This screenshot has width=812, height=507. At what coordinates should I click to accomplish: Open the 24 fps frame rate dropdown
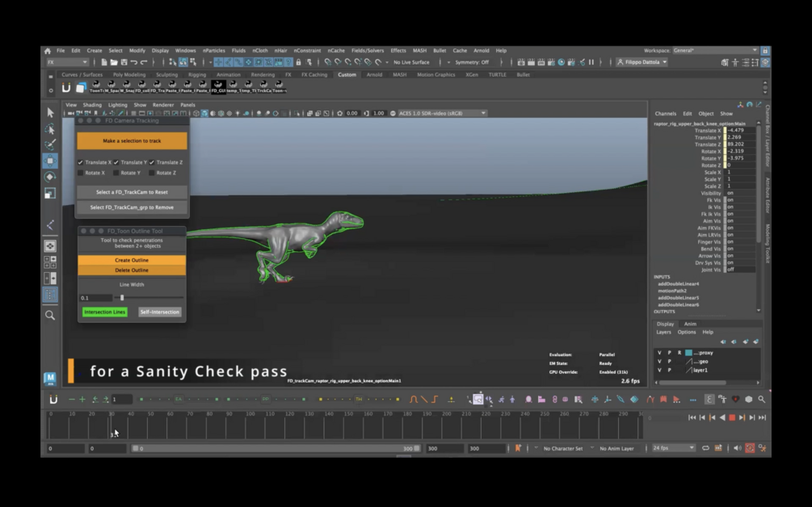tap(673, 448)
